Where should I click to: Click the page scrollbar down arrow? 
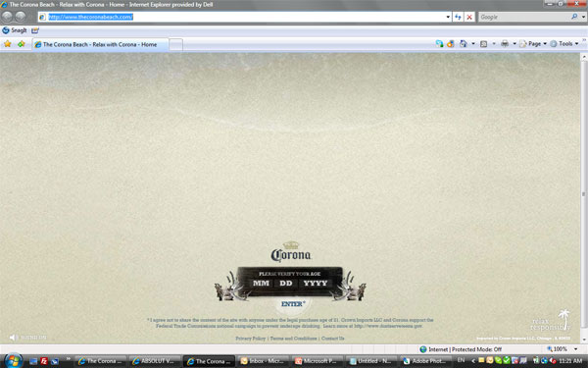pyautogui.click(x=584, y=340)
